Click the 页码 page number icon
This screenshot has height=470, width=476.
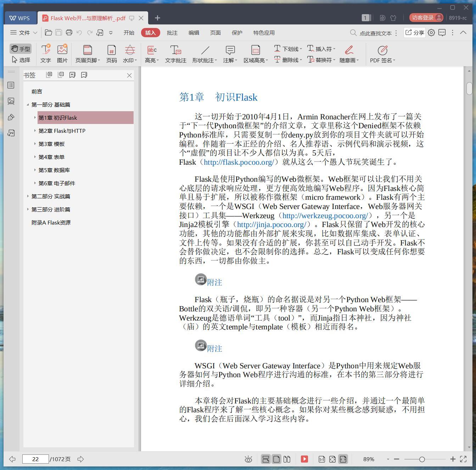tap(112, 54)
